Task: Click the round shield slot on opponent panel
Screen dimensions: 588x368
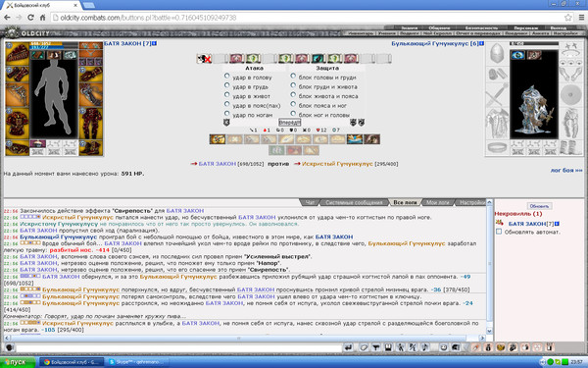Action: pos(570,94)
